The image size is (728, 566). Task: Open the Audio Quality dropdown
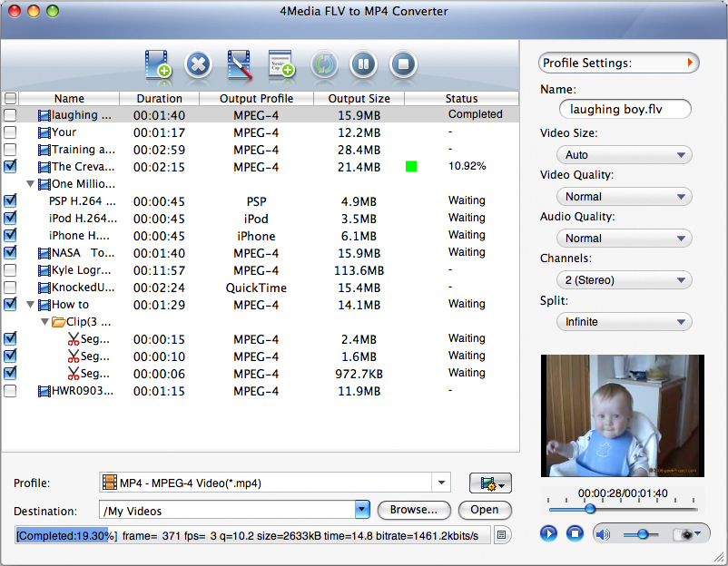coord(624,239)
